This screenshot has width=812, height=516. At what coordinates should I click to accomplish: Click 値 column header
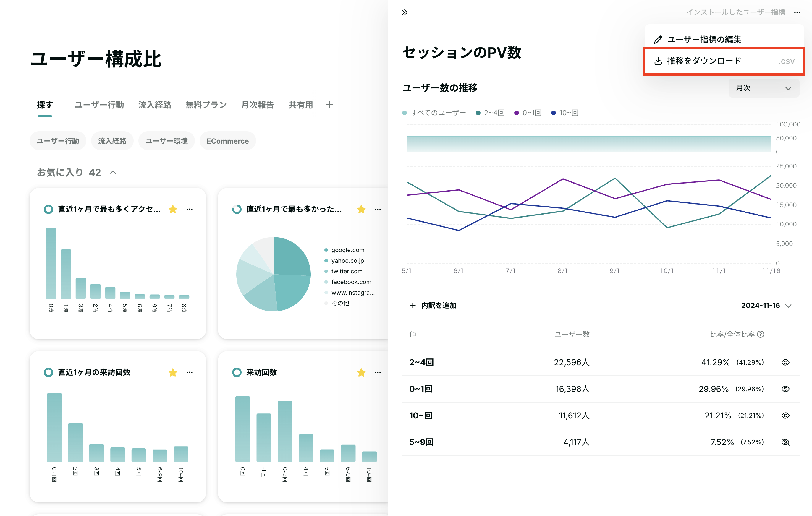coord(413,334)
